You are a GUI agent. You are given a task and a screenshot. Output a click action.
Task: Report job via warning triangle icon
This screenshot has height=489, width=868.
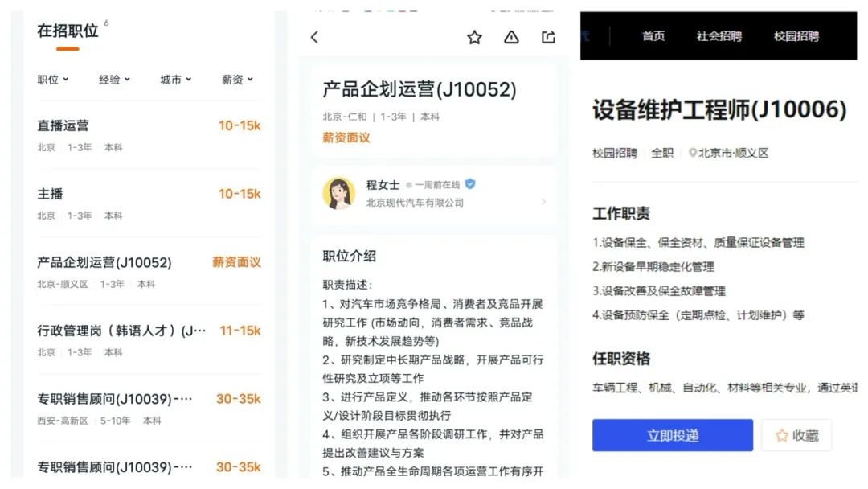coord(511,37)
